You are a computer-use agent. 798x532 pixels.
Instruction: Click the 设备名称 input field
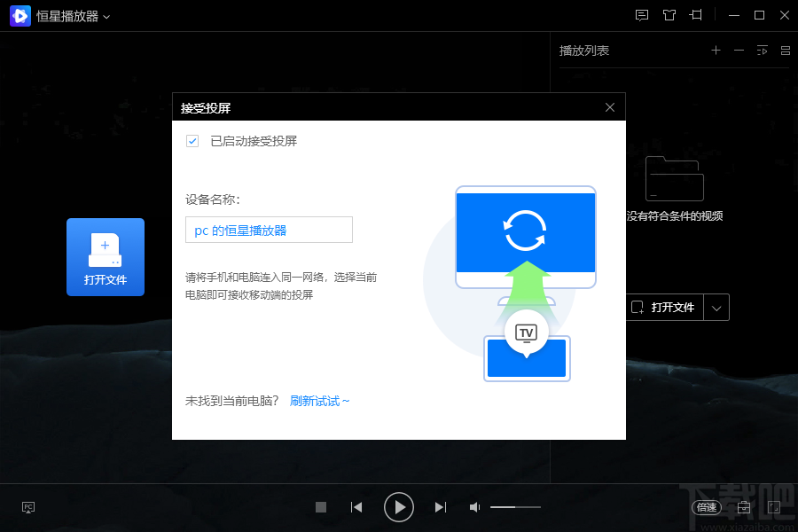269,230
